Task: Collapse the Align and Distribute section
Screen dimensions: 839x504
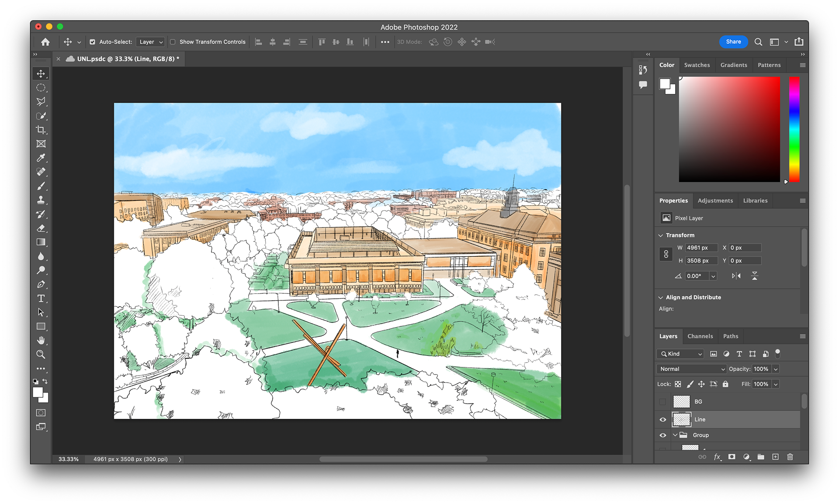Action: point(661,297)
